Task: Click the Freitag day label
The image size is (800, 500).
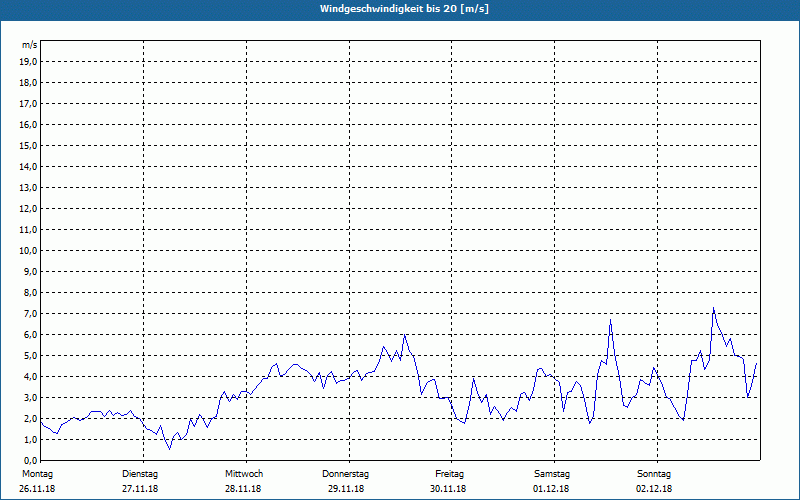Action: tap(449, 474)
